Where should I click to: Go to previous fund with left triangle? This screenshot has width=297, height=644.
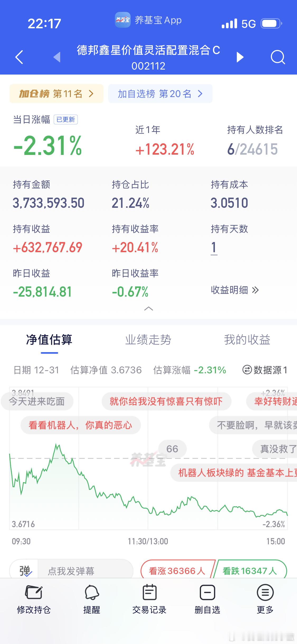57,57
